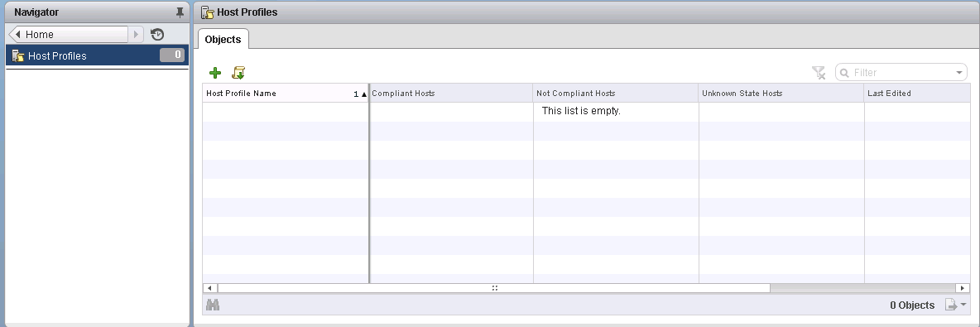Select Host Profiles in the Navigator
This screenshot has width=980, height=327.
click(97, 55)
